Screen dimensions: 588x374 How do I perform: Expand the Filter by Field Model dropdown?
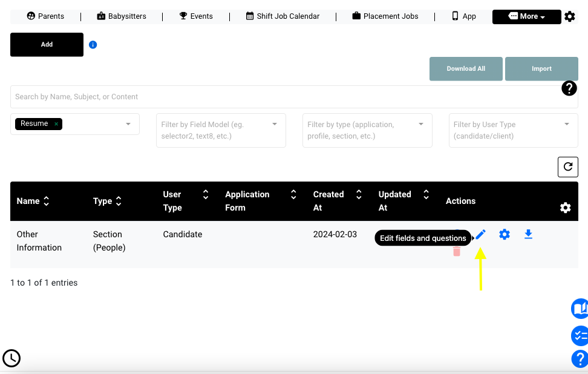[275, 124]
